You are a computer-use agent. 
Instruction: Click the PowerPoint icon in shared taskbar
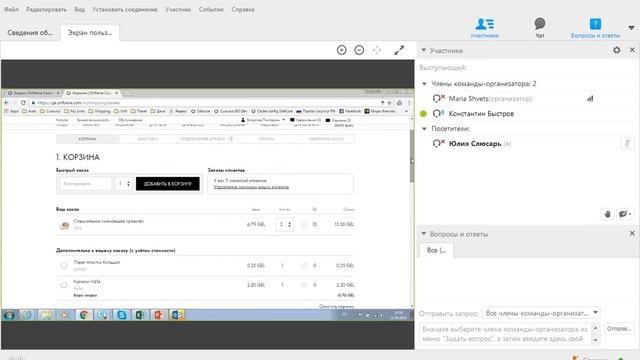(x=158, y=315)
